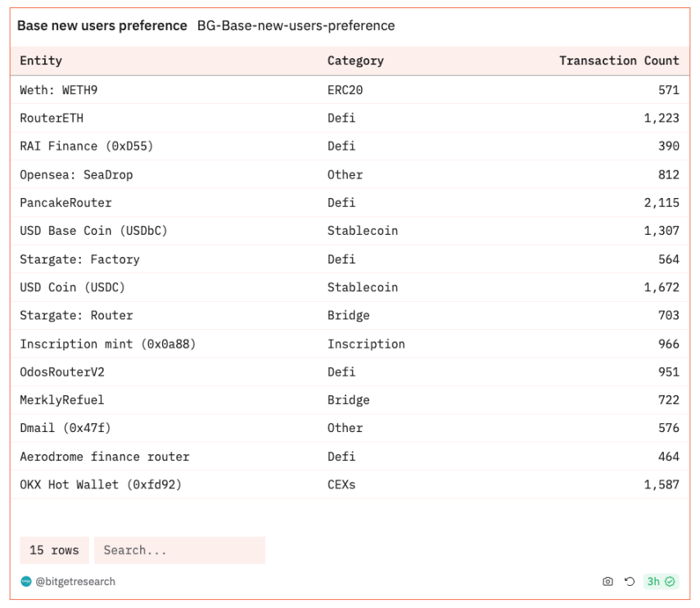Screen dimensions: 700x608
Task: Select the Weth: WETH9 entity cell
Action: [x=59, y=90]
